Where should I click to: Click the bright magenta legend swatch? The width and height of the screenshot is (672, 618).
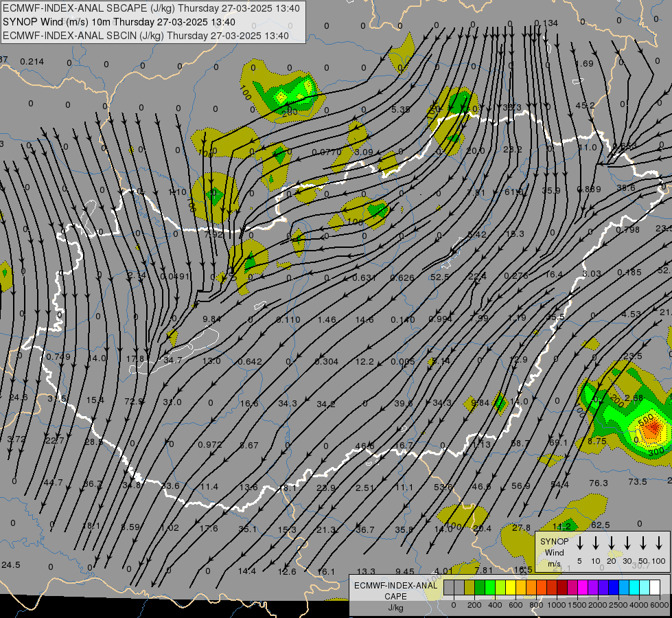583,587
